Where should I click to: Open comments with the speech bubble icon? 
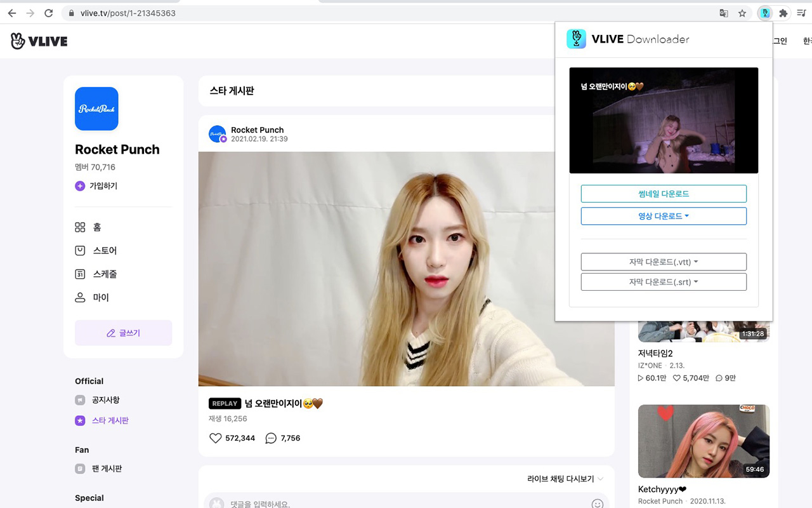tap(271, 438)
